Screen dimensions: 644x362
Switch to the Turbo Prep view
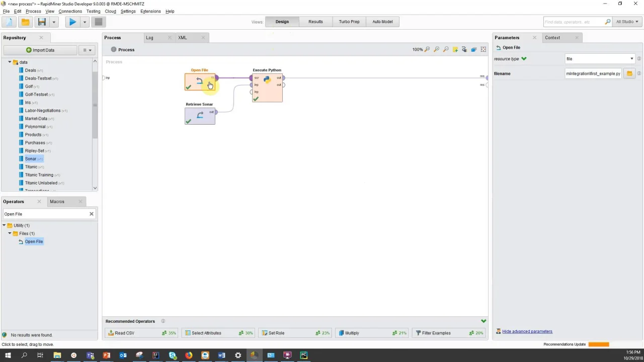[349, 22]
